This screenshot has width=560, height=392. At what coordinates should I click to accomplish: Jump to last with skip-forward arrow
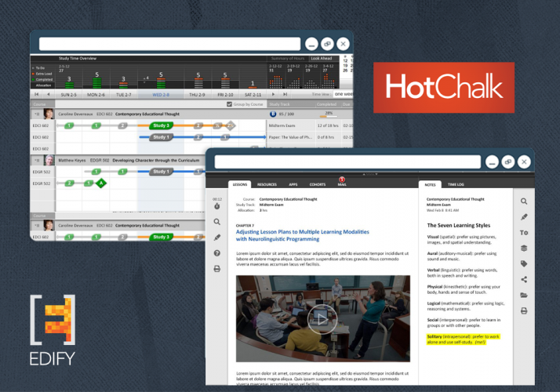tap(285, 94)
